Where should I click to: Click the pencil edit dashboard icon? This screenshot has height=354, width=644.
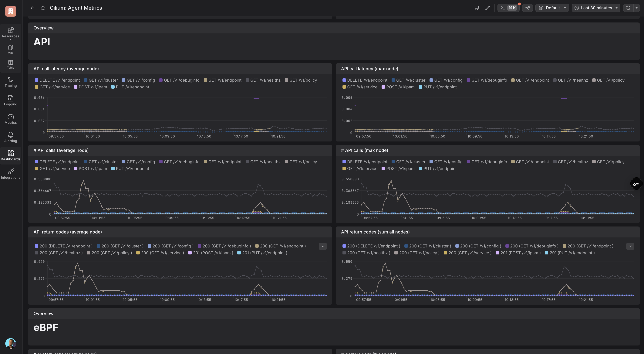tap(487, 8)
